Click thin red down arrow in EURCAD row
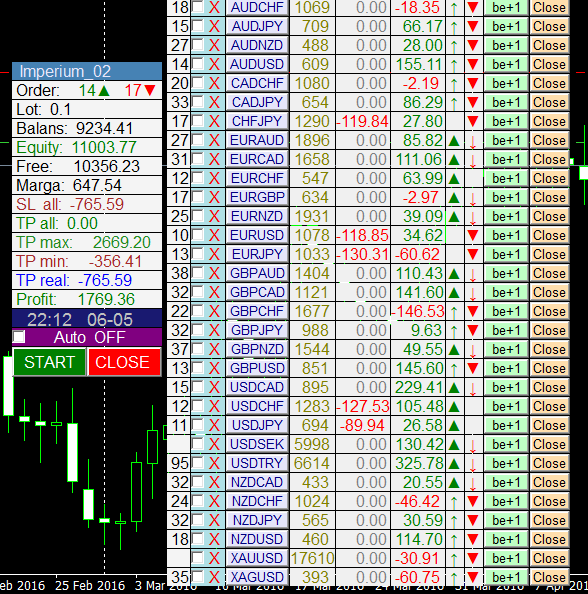The width and height of the screenshot is (588, 594). (x=472, y=160)
